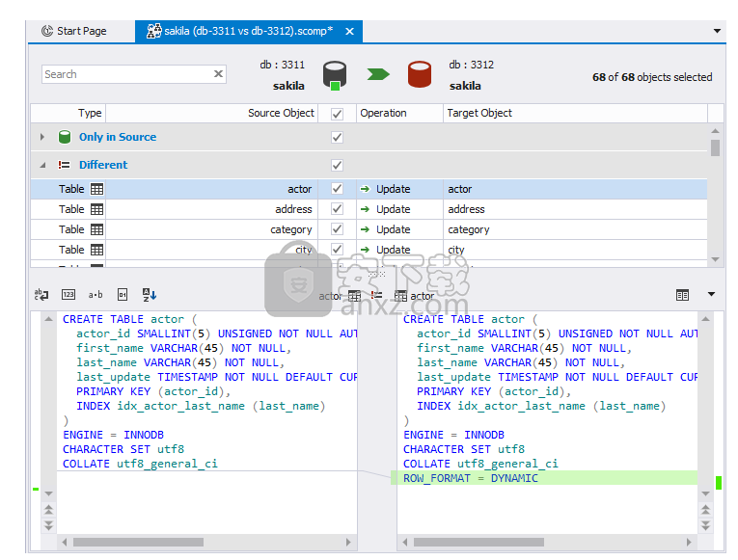
Task: Uncheck the city table row checkbox
Action: coord(337,250)
